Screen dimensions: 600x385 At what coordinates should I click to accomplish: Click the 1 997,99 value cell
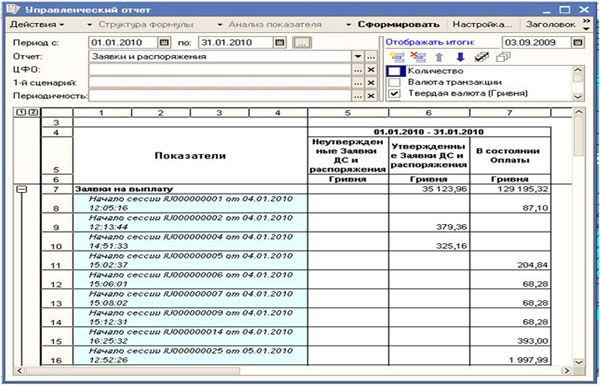pyautogui.click(x=510, y=356)
